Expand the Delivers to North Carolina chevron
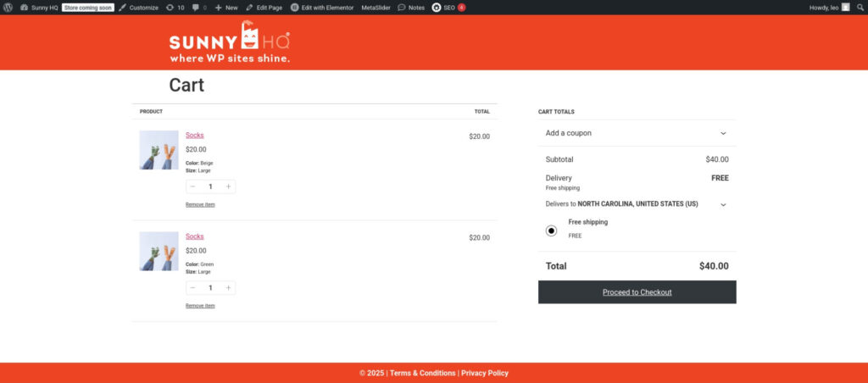This screenshot has height=383, width=868. tap(723, 204)
